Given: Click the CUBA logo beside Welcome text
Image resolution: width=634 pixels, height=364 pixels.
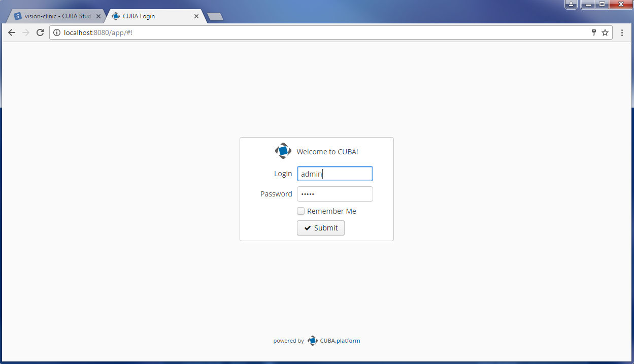Looking at the screenshot, I should (283, 151).
